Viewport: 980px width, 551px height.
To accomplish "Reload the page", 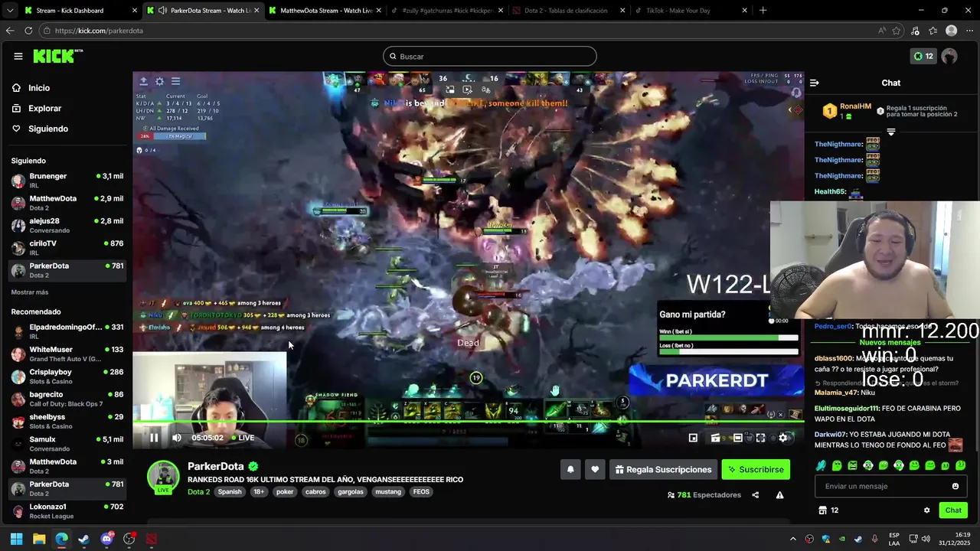I will coord(28,31).
